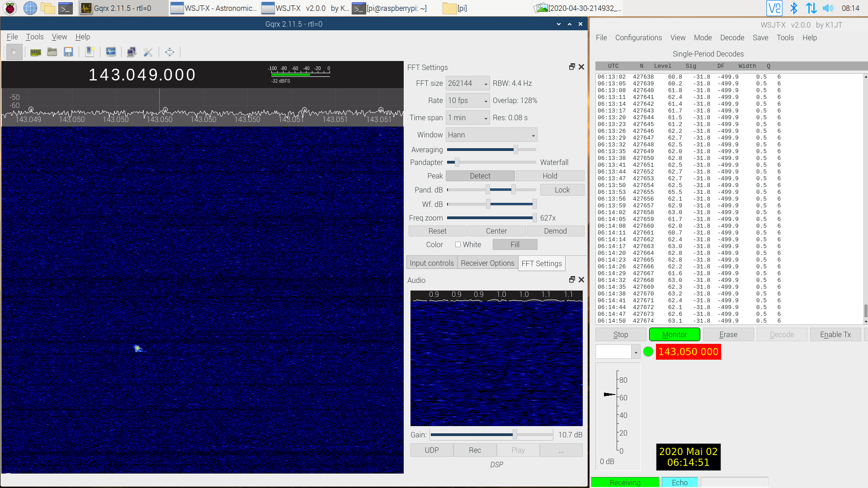Screen dimensions: 868x488
Task: Toggle Peak Hold
Action: (x=550, y=176)
